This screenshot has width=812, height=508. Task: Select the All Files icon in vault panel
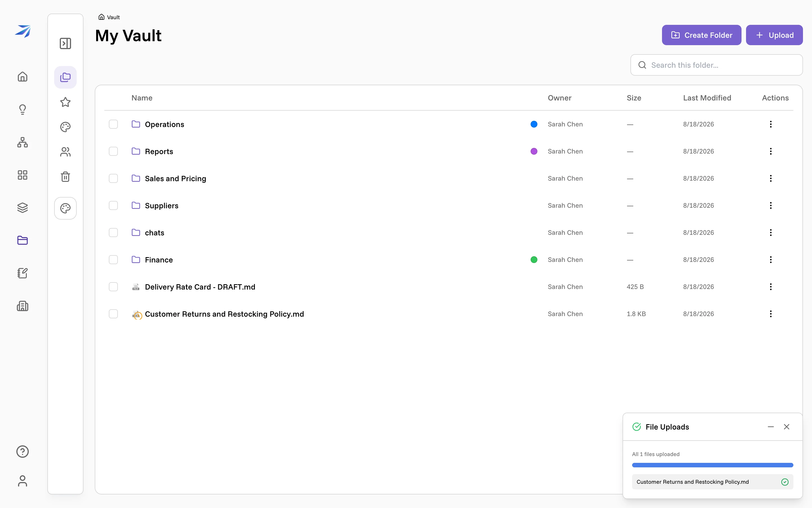(65, 77)
